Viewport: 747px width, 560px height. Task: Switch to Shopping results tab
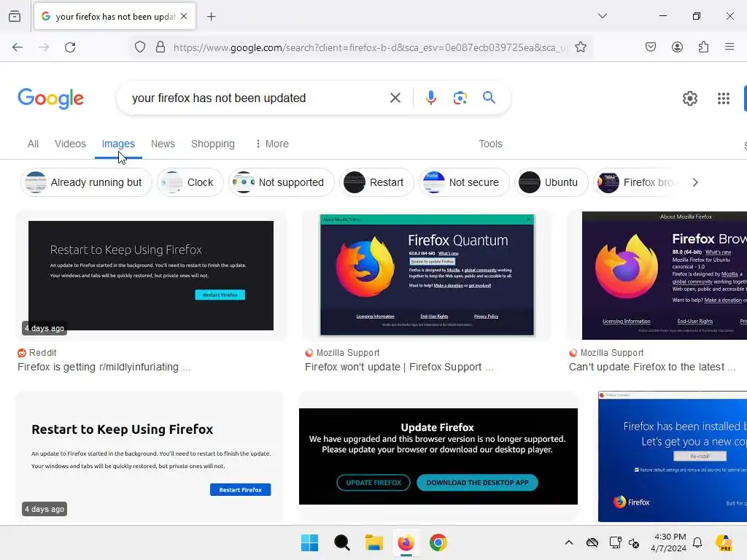point(213,144)
